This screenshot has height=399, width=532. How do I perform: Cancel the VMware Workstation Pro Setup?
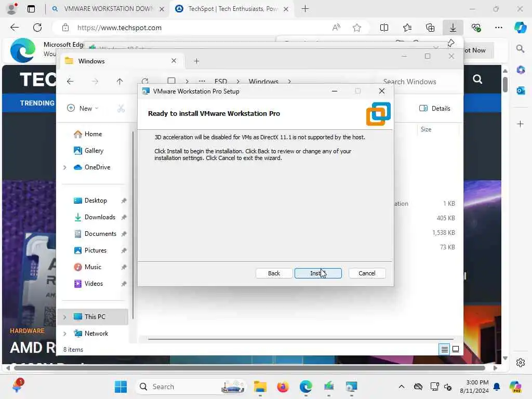click(367, 273)
